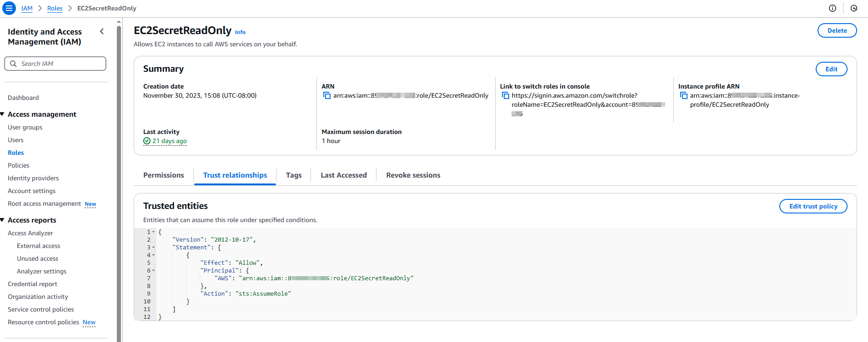Open the Info link beside role name
The width and height of the screenshot is (868, 342).
(240, 32)
